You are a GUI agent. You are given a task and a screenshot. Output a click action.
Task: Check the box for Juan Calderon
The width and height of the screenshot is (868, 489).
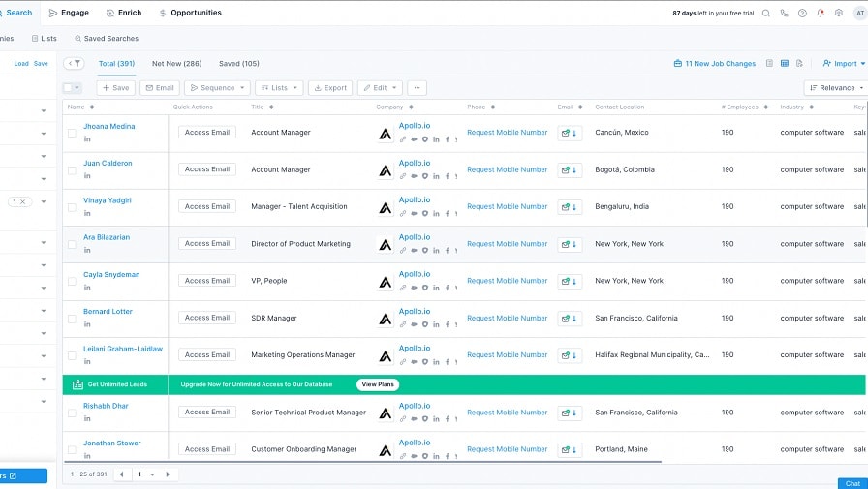click(72, 170)
